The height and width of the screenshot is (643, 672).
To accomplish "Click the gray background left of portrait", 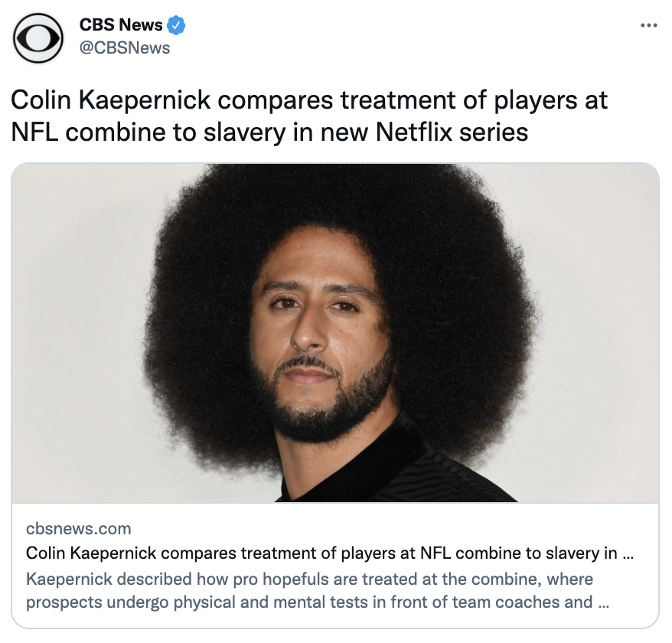I will click(x=77, y=333).
